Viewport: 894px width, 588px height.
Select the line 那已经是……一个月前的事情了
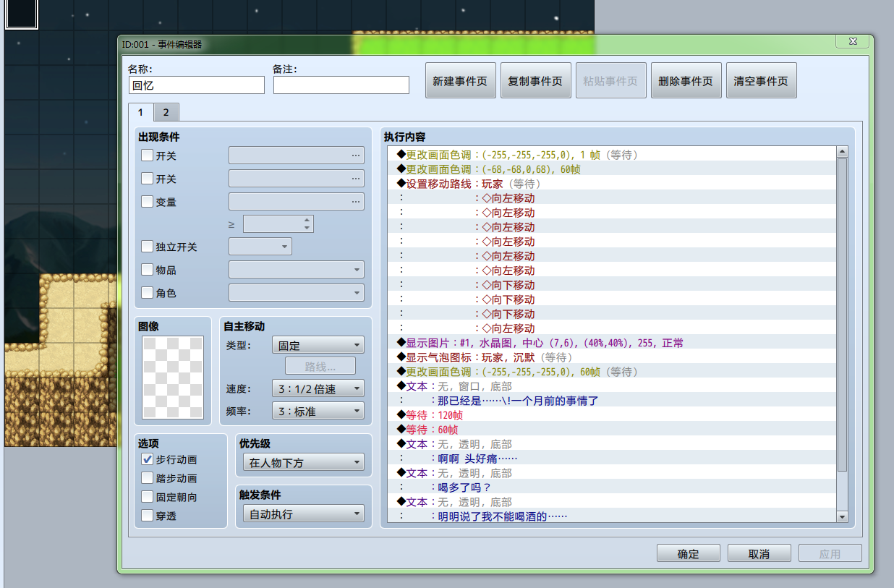[611, 401]
